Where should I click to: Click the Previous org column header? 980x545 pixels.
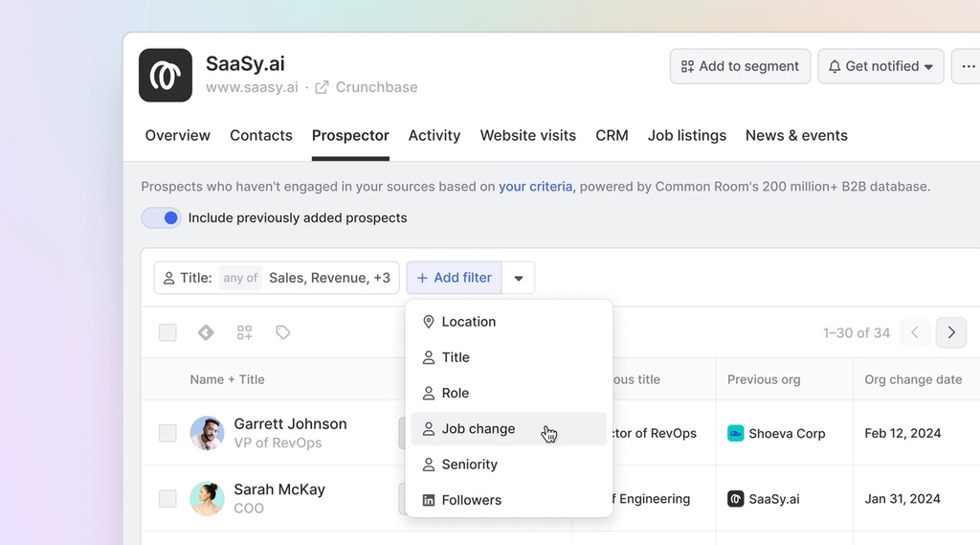pyautogui.click(x=764, y=379)
